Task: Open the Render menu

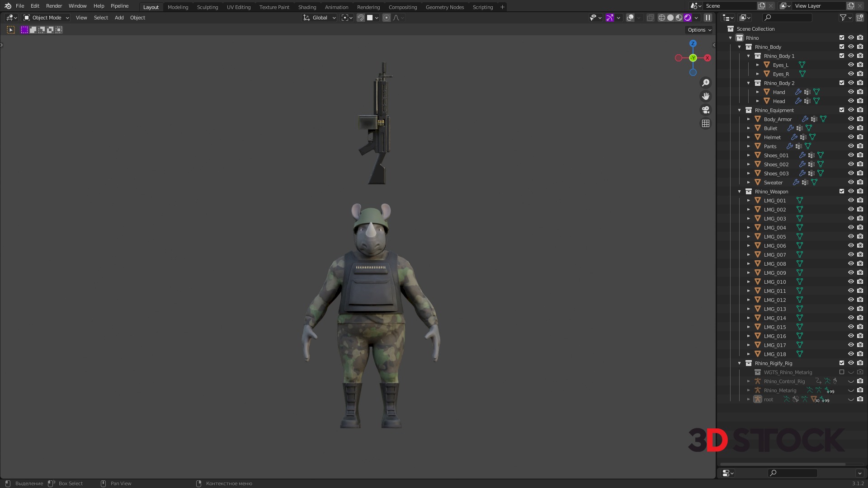Action: [54, 6]
